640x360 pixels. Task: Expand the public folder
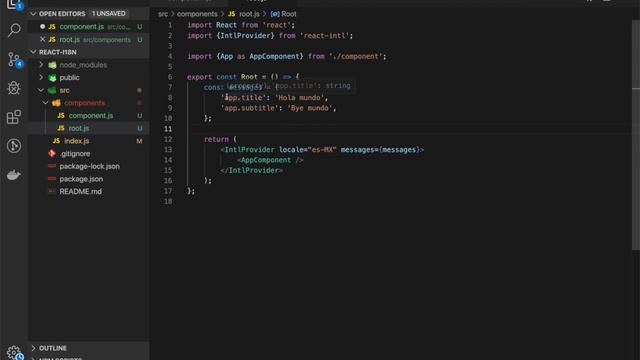click(41, 78)
